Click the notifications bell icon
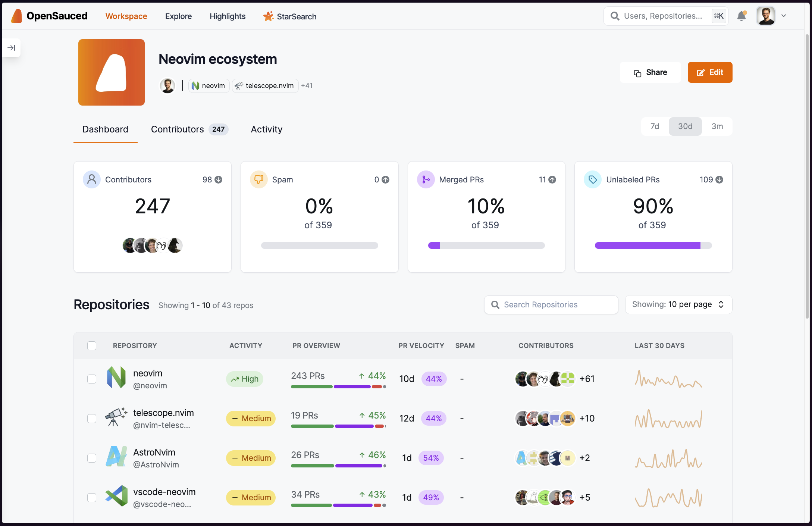The image size is (812, 526). [742, 16]
